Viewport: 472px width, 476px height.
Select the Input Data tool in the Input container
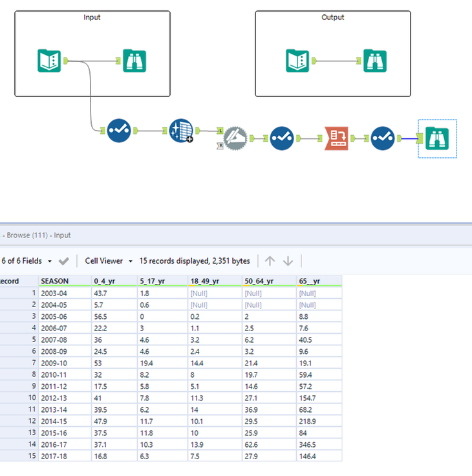[x=49, y=61]
